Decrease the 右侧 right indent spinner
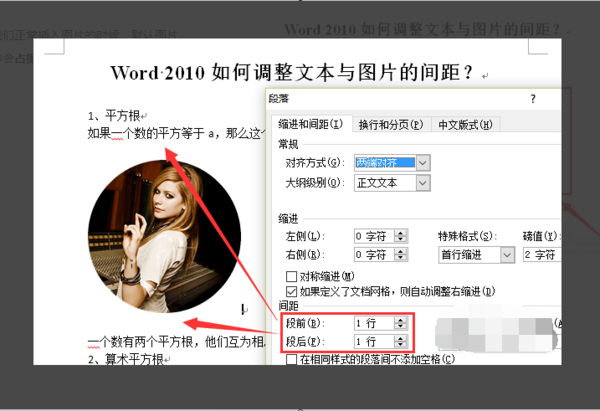The image size is (600, 411). [x=401, y=258]
